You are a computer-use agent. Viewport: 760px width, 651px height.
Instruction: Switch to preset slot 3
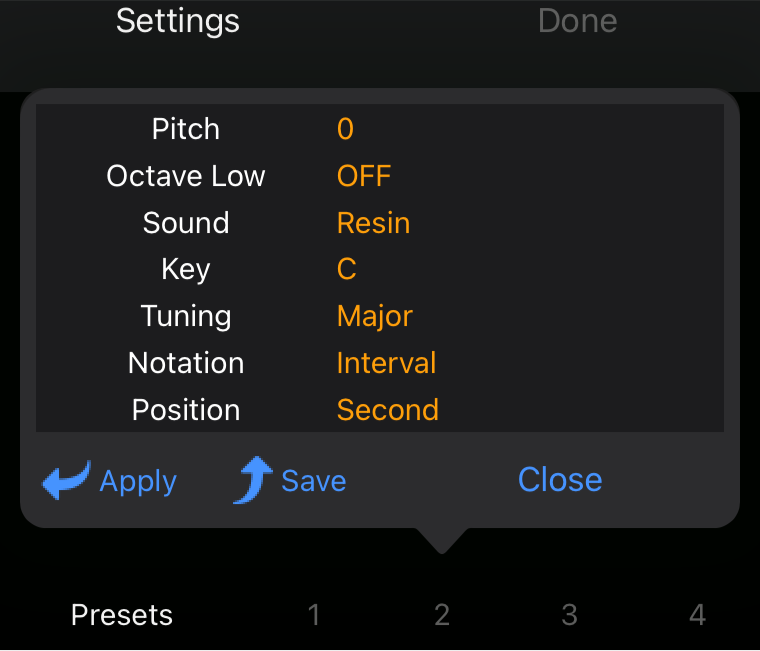(569, 615)
